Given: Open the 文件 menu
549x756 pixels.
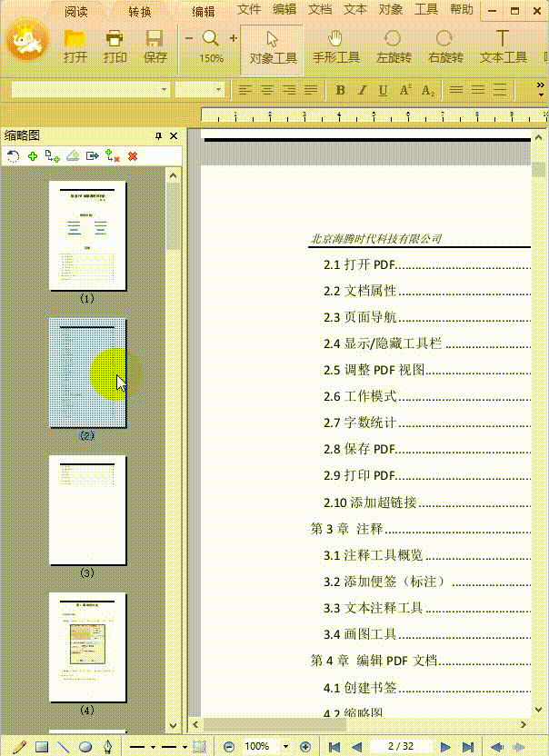Looking at the screenshot, I should pyautogui.click(x=249, y=9).
